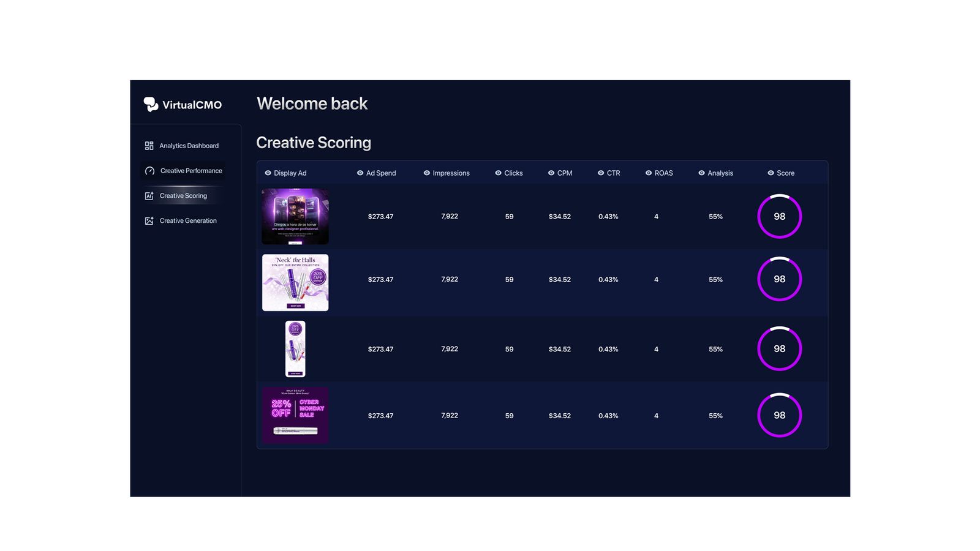Screen dimensions: 980x551
Task: Click the Creative Generation image icon
Action: click(x=149, y=221)
